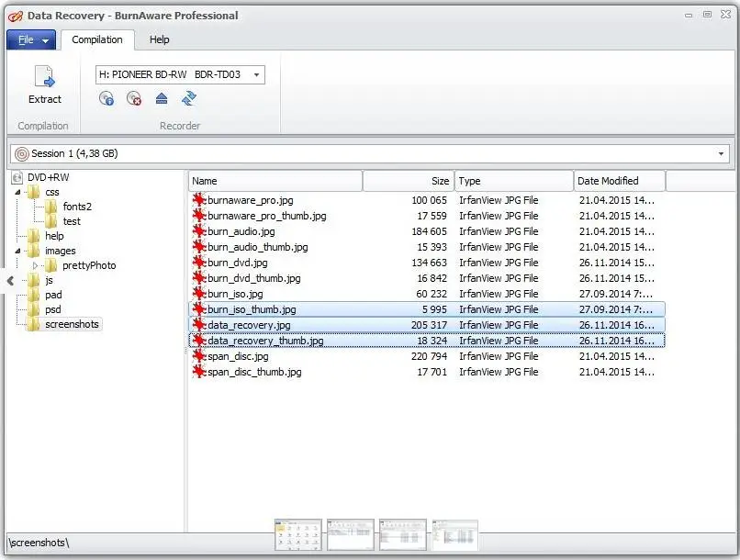Screen dimensions: 740x560
Task: Sort files by Type column header
Action: (514, 181)
